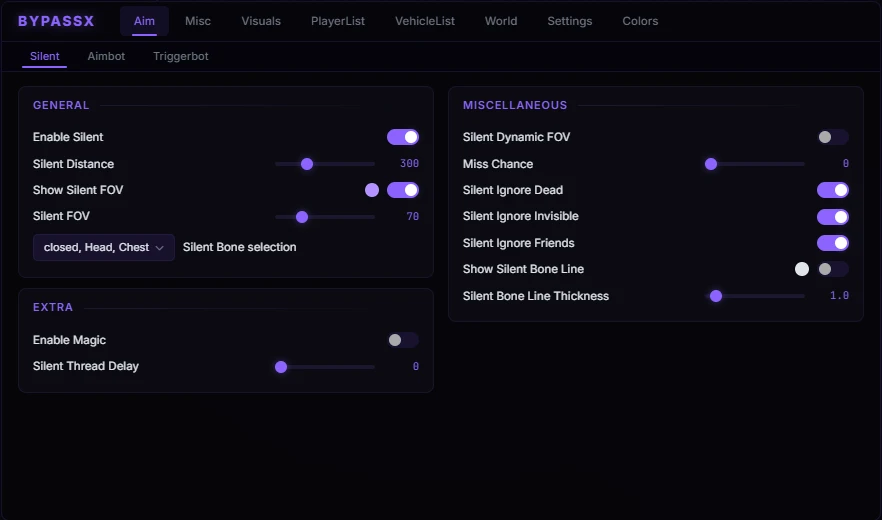Toggle Enable Silent switch
This screenshot has height=520, width=882.
[403, 137]
